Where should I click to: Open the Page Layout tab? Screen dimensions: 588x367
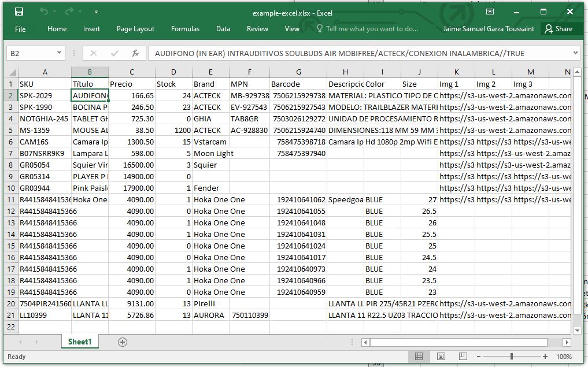coord(135,29)
